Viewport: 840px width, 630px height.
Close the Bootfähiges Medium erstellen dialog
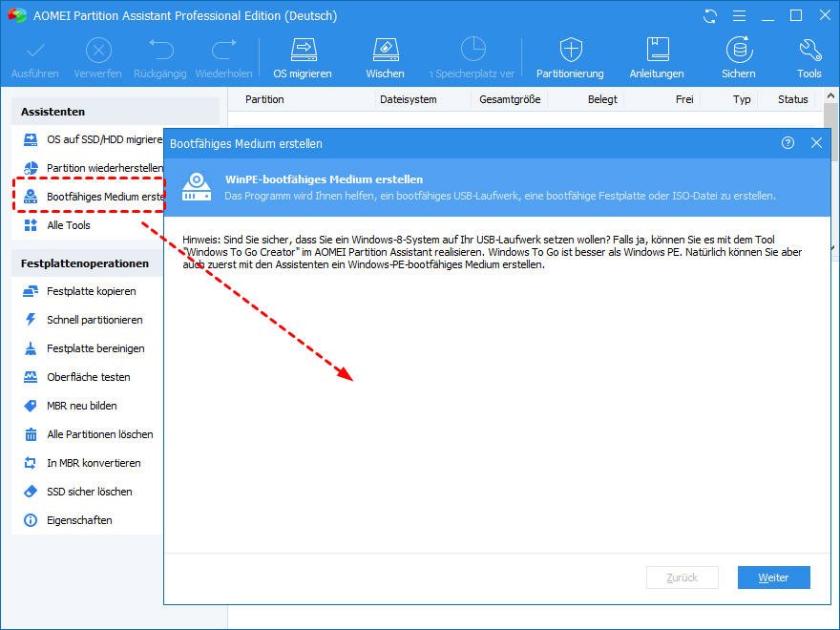pos(816,143)
